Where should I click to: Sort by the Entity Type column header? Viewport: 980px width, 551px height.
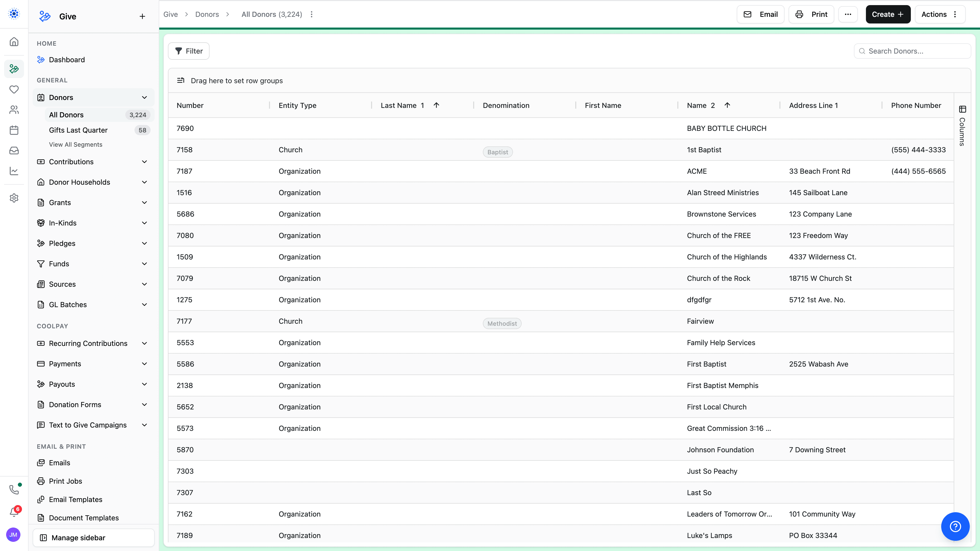point(298,105)
